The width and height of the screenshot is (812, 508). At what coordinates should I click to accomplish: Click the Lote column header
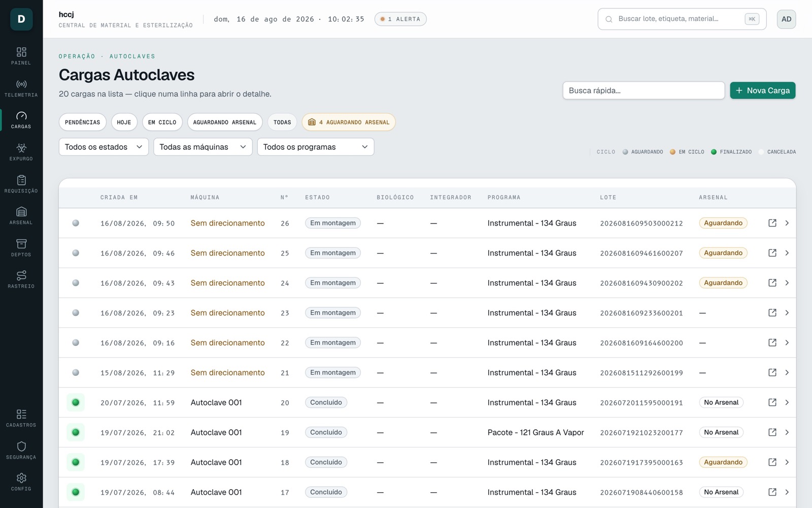tap(608, 198)
